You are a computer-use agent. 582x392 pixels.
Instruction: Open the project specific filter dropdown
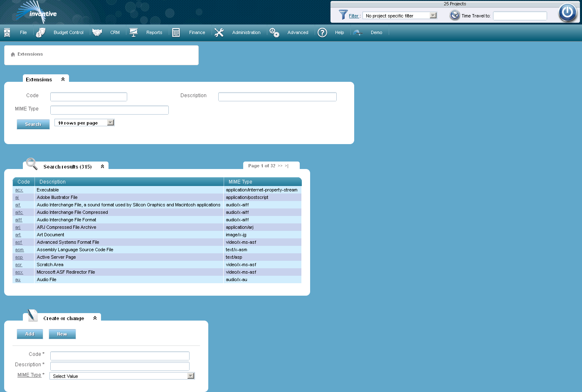[x=433, y=15]
